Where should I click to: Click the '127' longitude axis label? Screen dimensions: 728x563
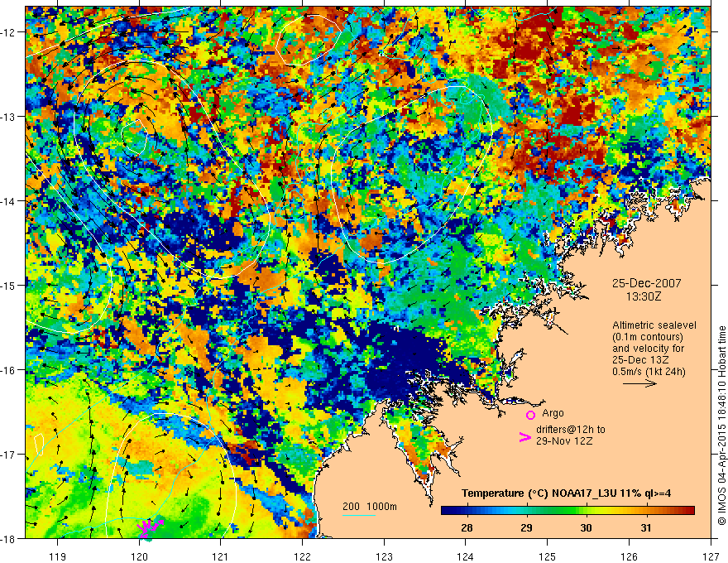click(711, 556)
